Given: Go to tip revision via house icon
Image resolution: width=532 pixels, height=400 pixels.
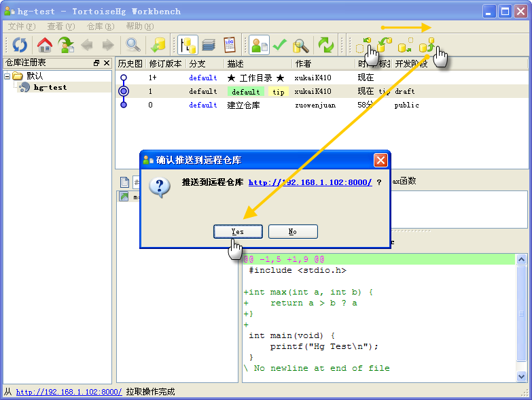Looking at the screenshot, I should (44, 45).
